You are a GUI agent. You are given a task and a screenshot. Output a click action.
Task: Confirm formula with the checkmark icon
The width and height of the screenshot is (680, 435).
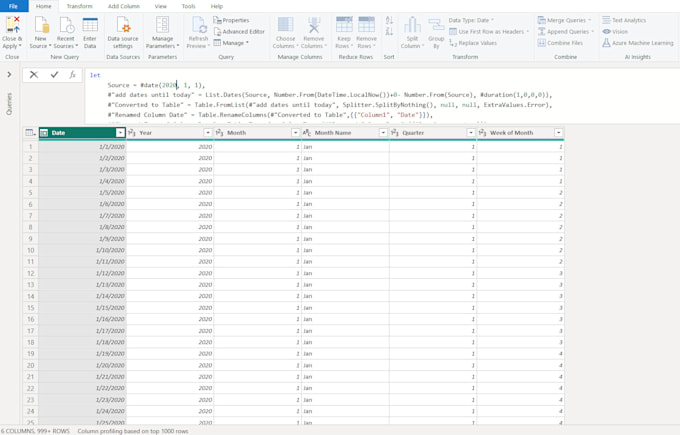pos(54,75)
